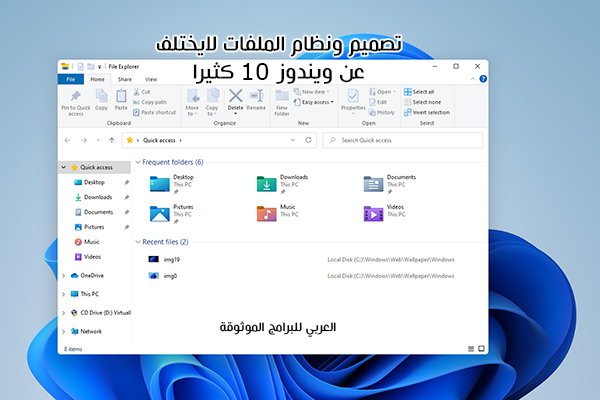Collapse the ribbon with the chevron

click(473, 79)
